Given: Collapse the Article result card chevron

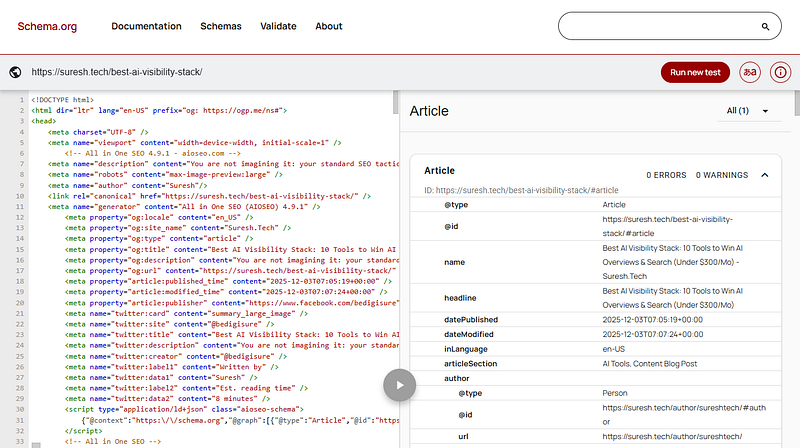Looking at the screenshot, I should (765, 175).
